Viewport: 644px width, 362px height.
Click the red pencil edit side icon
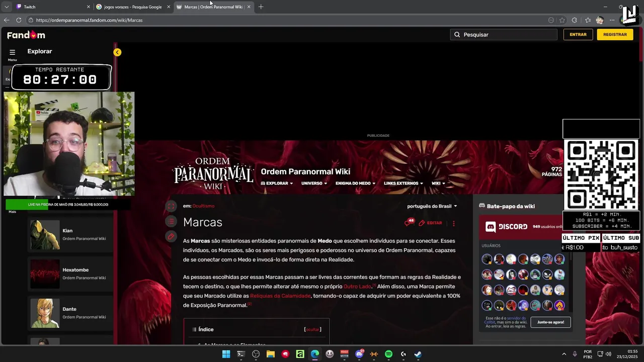click(x=171, y=236)
